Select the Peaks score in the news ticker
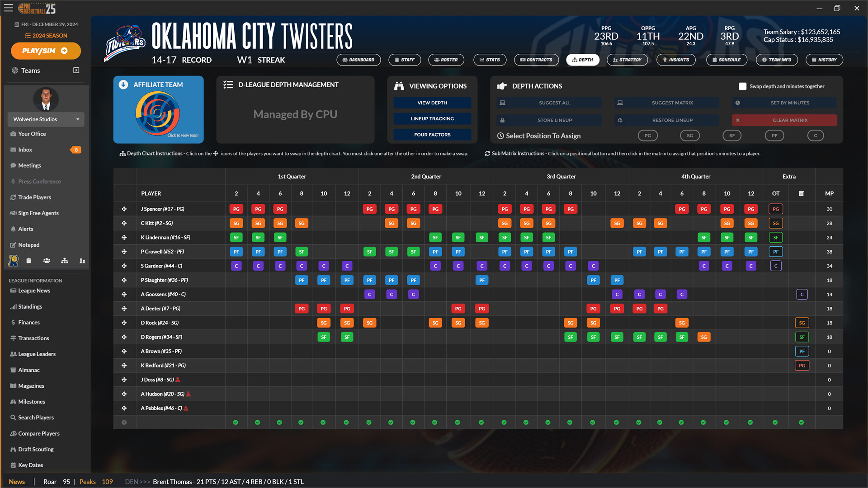The width and height of the screenshot is (868, 488). tap(88, 481)
